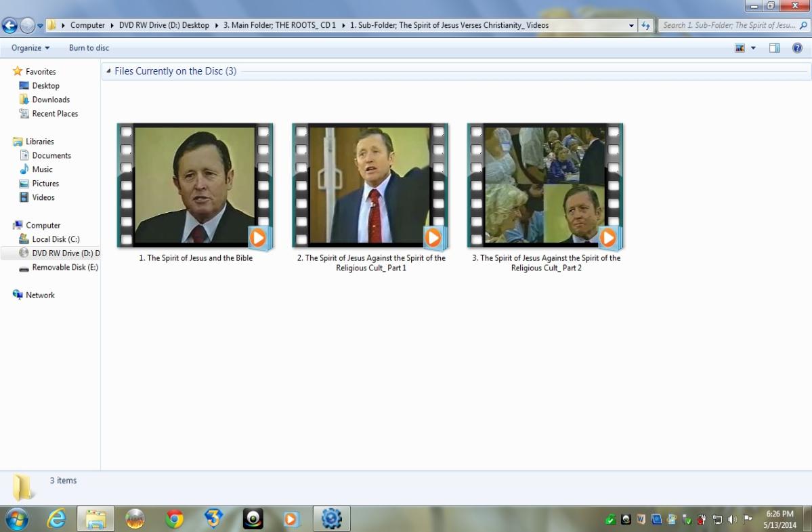
Task: Open Removable Disk (E:) in sidebar
Action: 64,268
